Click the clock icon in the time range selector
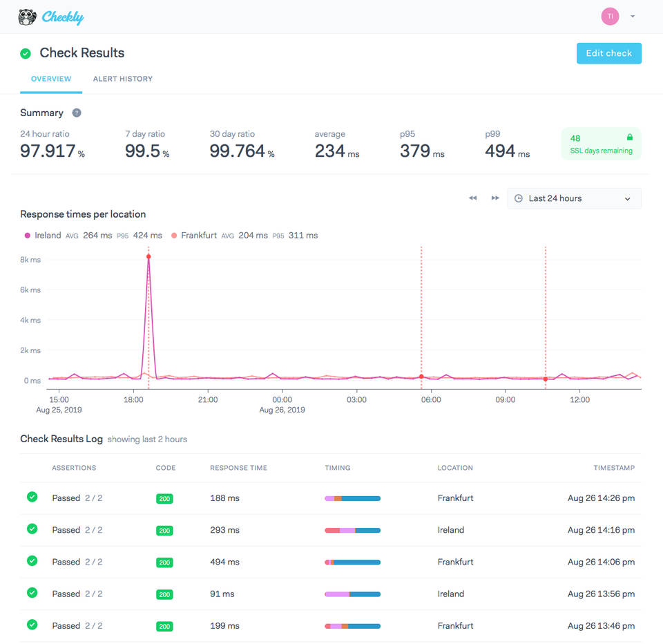This screenshot has height=644, width=663. (x=518, y=198)
